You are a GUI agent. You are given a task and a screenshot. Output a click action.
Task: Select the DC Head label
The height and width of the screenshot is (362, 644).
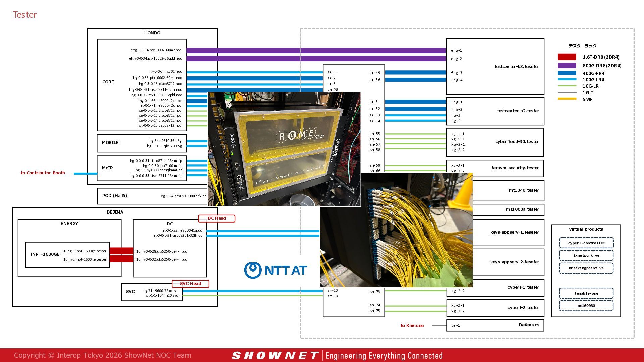(x=217, y=218)
